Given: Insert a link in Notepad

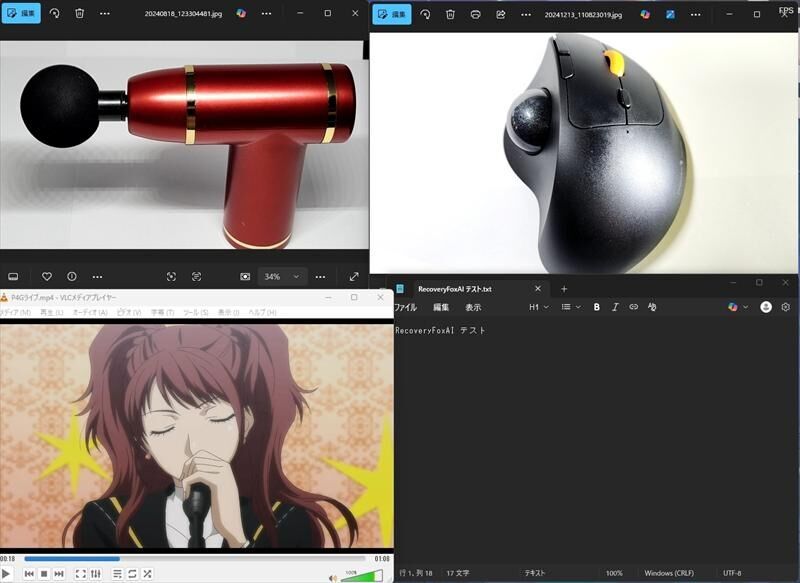Looking at the screenshot, I should [633, 307].
